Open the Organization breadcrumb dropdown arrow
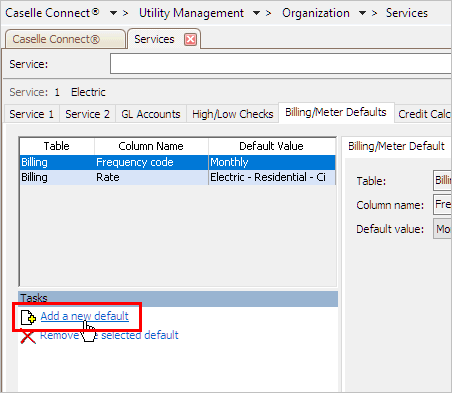Screen dimensions: 452x393 coord(362,13)
